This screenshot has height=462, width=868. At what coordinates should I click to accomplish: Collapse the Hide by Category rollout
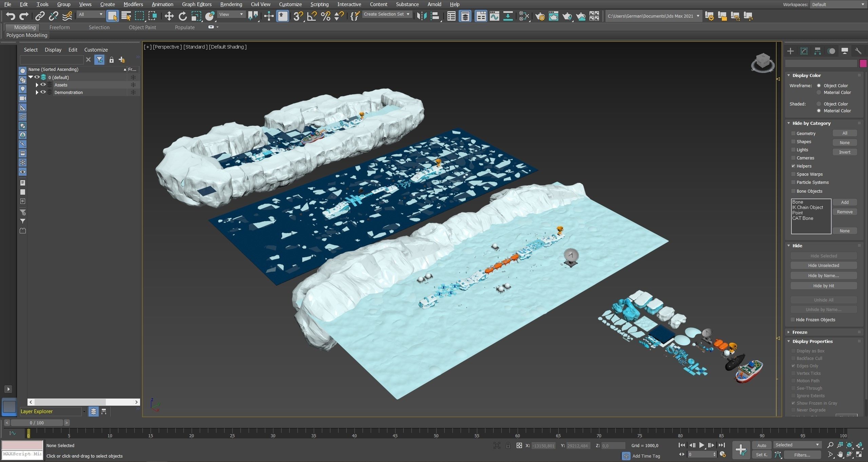point(811,123)
